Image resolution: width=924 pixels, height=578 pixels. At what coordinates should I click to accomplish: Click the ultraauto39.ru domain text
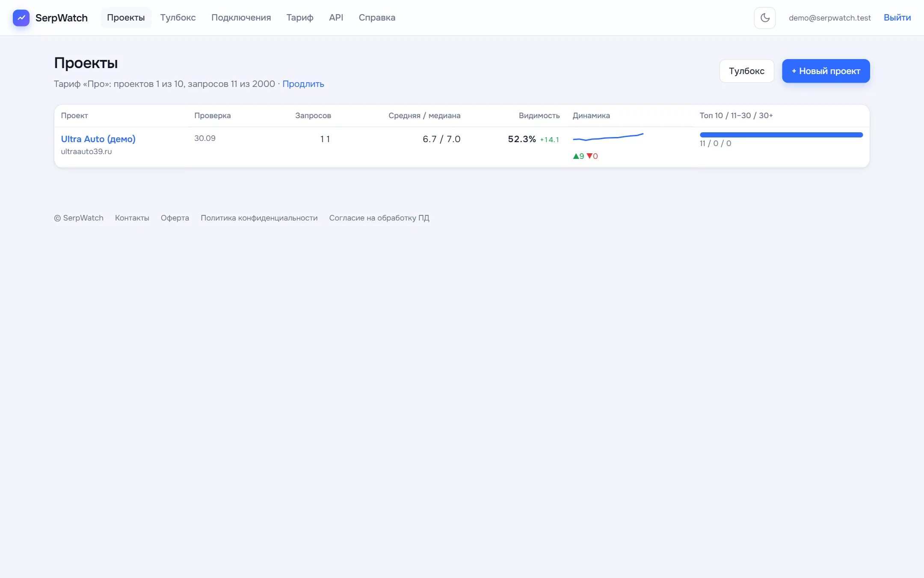click(86, 152)
